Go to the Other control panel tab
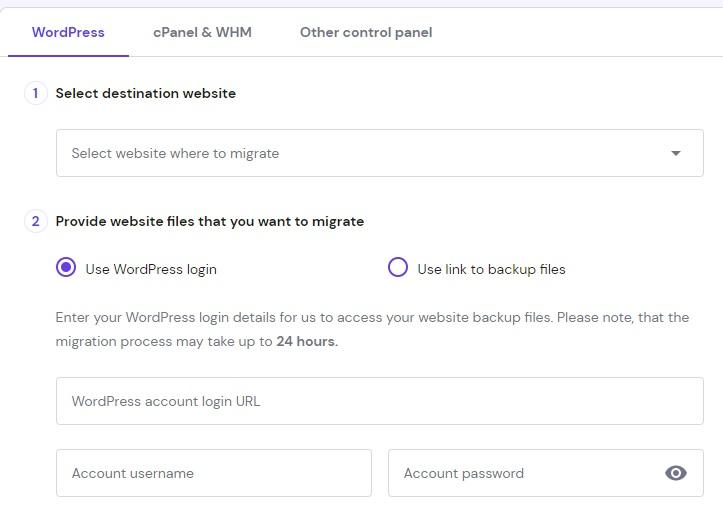The image size is (723, 529). pyautogui.click(x=366, y=32)
